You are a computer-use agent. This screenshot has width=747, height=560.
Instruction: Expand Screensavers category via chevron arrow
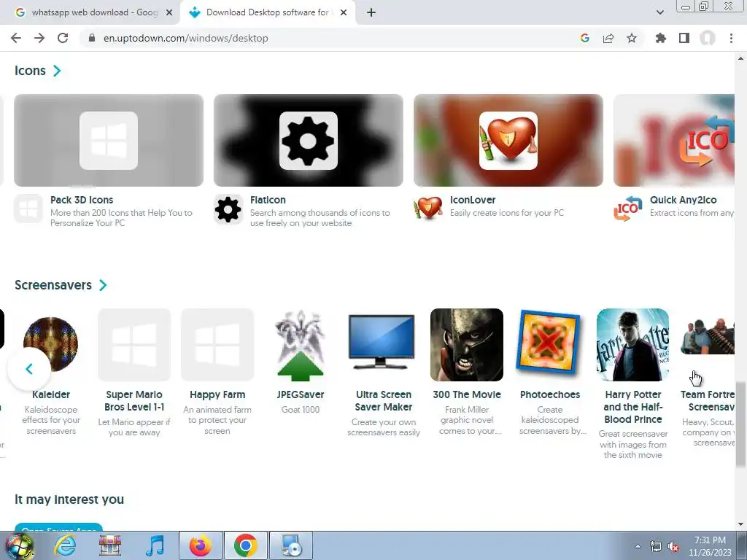[103, 285]
